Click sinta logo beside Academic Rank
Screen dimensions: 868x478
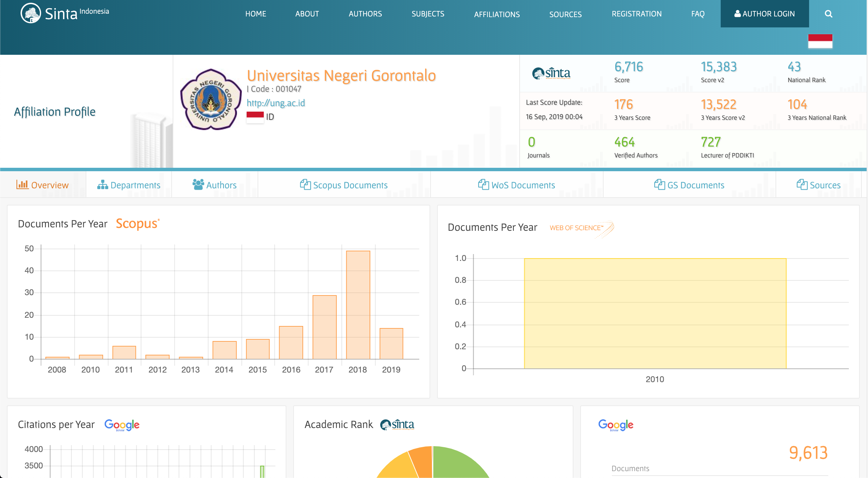tap(397, 425)
